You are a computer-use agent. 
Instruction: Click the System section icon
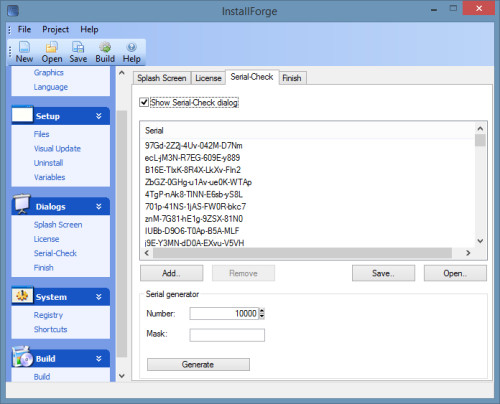point(22,296)
